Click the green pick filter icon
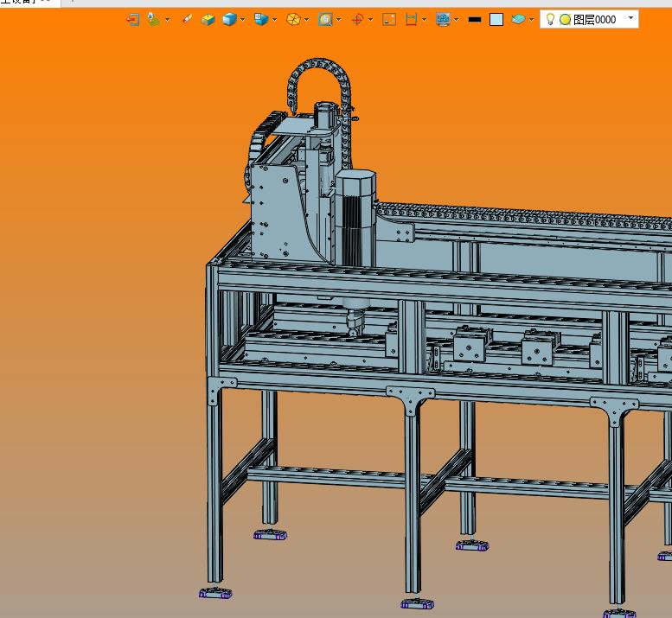The height and width of the screenshot is (618, 672). (153, 20)
